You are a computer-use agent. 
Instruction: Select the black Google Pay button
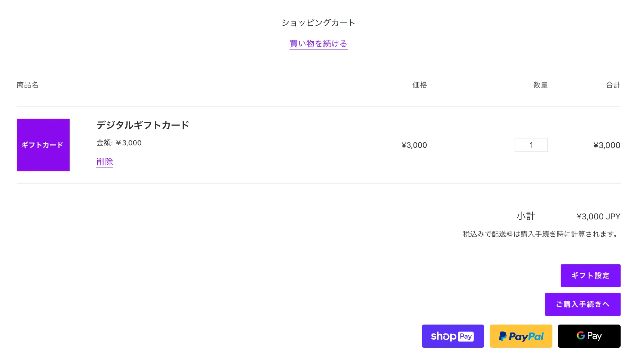(x=589, y=336)
